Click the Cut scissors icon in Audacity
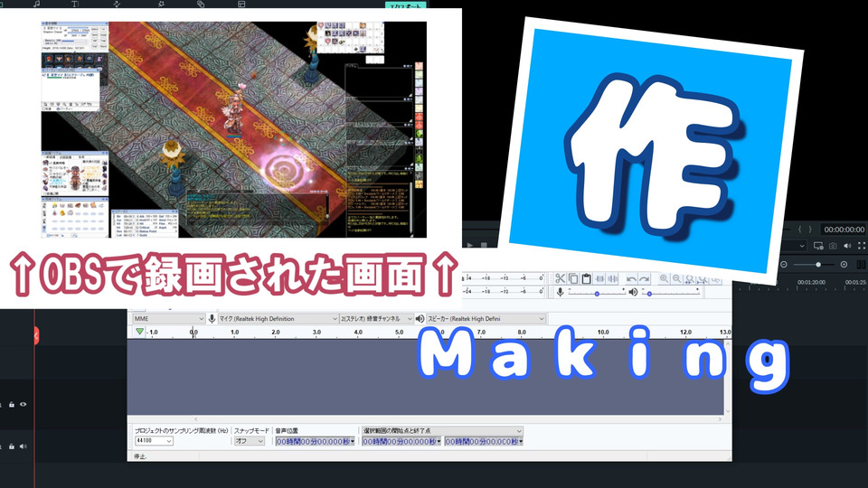Screen dimensions: 868x488 pyautogui.click(x=560, y=278)
